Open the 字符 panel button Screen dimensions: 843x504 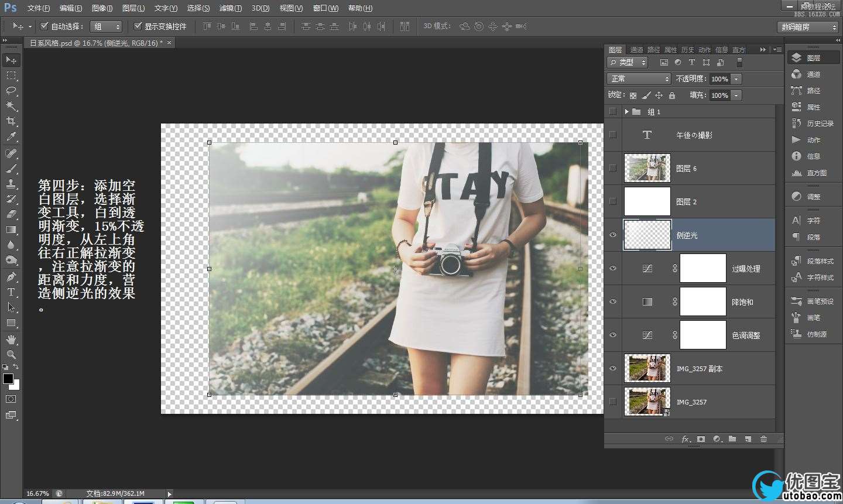[813, 221]
